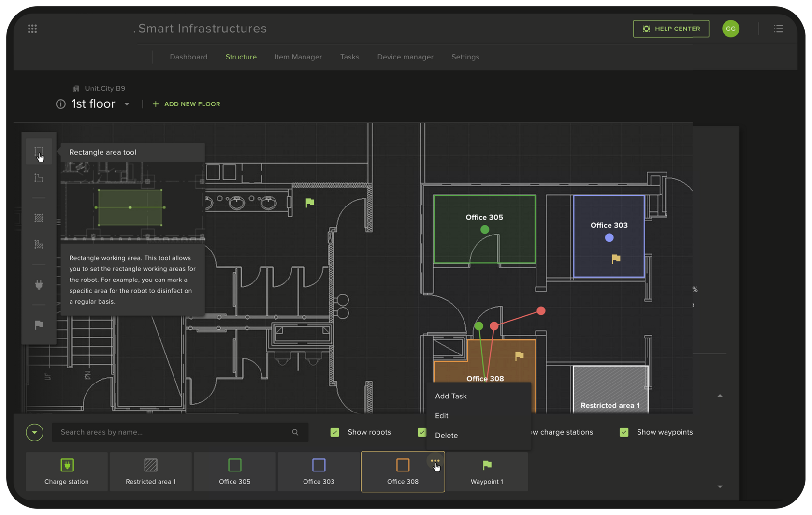
Task: Click the yellow flag inside Office 303
Action: pos(616,259)
